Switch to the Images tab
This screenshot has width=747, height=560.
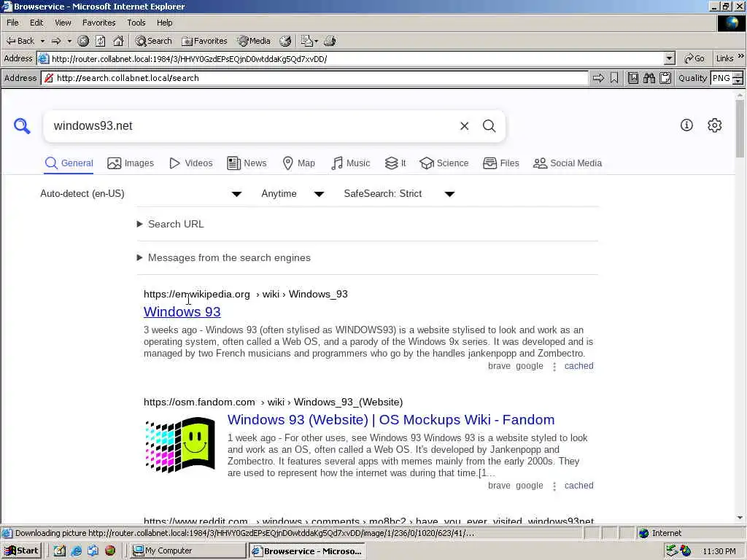(131, 163)
